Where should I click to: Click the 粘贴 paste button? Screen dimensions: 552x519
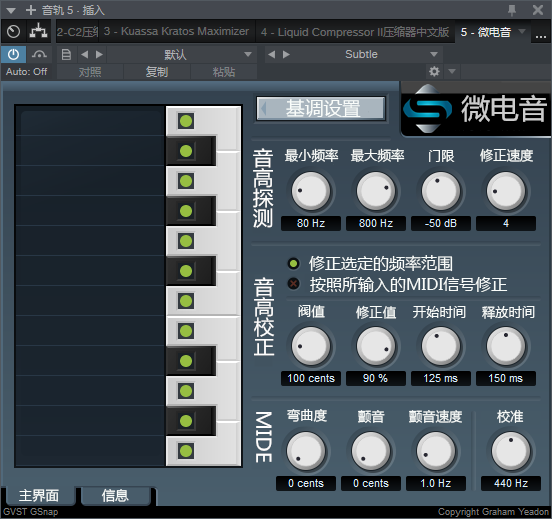tap(224, 72)
